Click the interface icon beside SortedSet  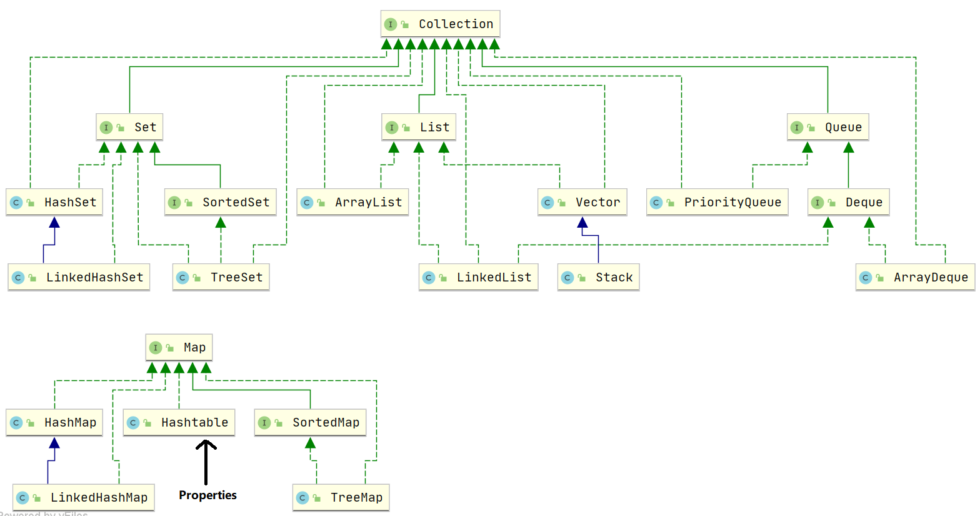tap(174, 203)
